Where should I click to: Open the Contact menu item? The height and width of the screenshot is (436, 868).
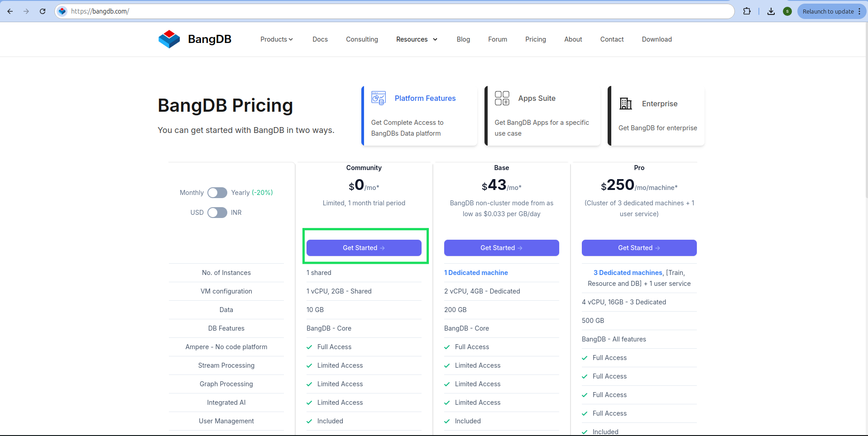(612, 39)
